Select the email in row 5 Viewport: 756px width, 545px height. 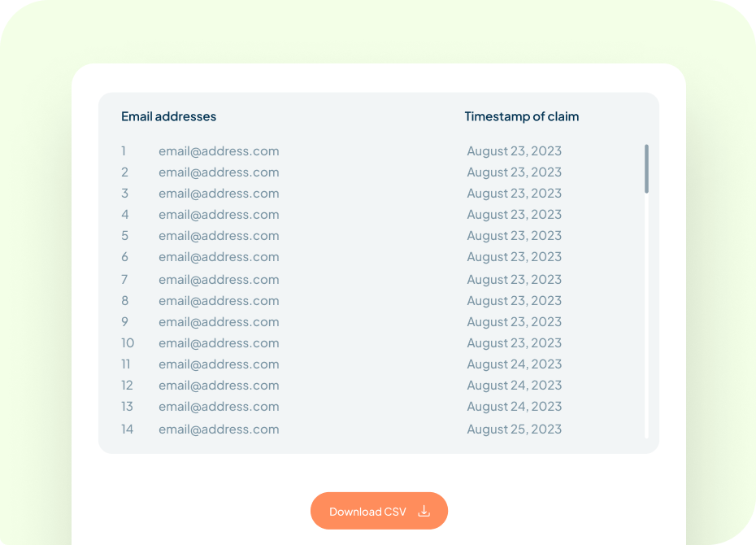click(x=219, y=236)
